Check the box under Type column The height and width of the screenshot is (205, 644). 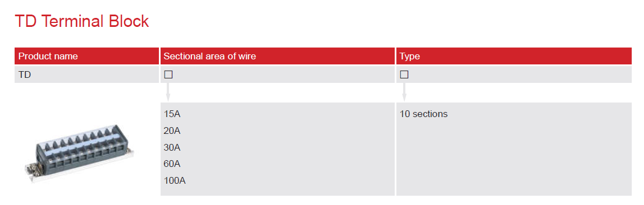(x=404, y=74)
